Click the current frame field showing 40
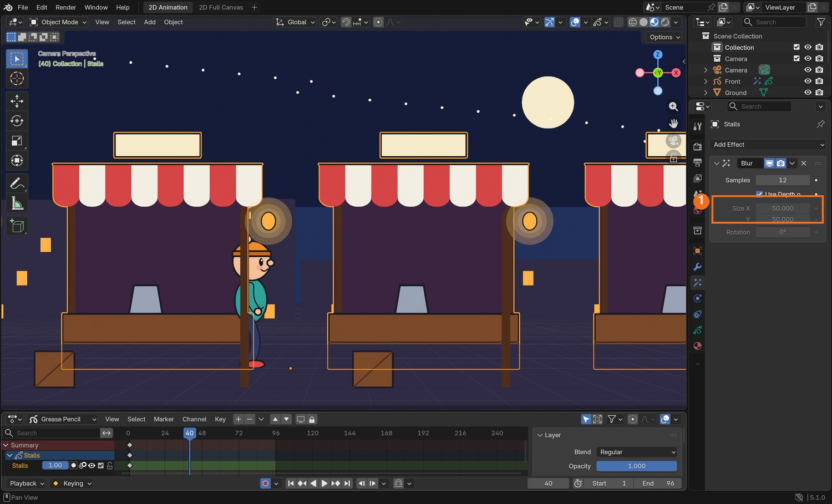832x504 pixels. [548, 483]
